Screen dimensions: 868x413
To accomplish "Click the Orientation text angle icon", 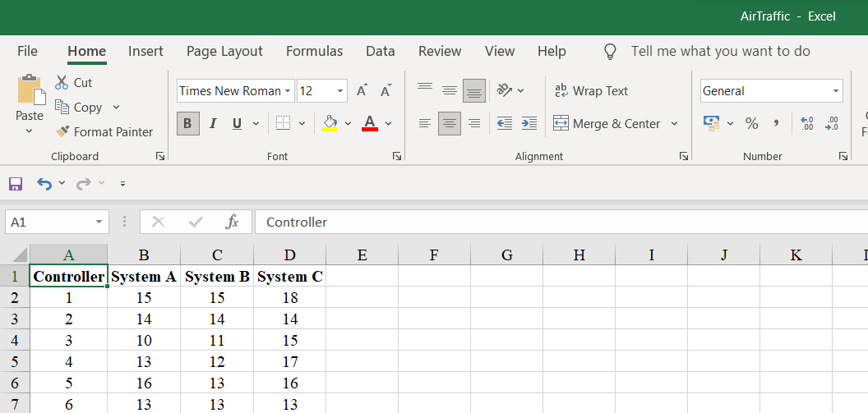I will (505, 90).
